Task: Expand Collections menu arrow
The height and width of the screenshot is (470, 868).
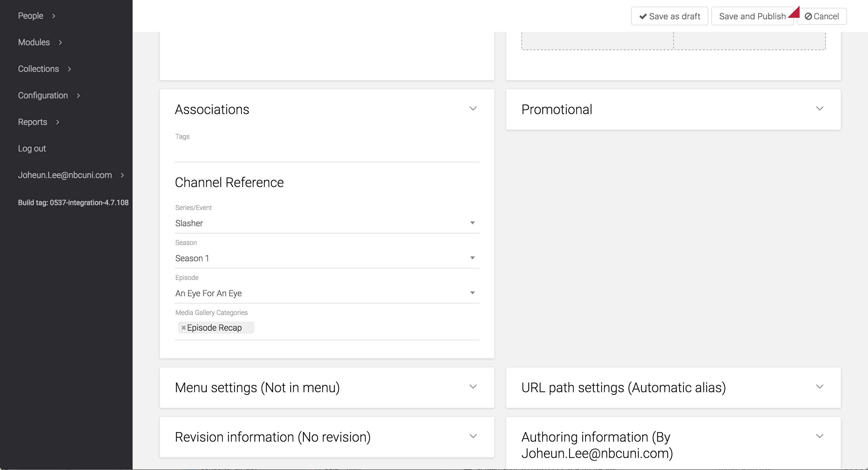Action: tap(69, 69)
